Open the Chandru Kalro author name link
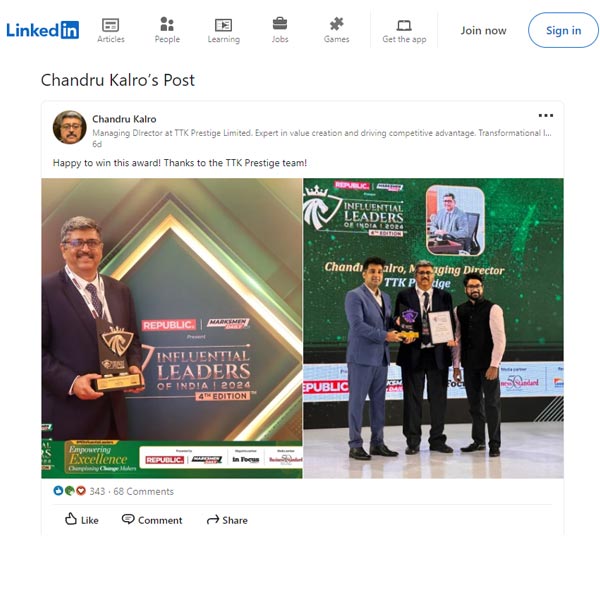The image size is (600, 600). click(x=124, y=119)
